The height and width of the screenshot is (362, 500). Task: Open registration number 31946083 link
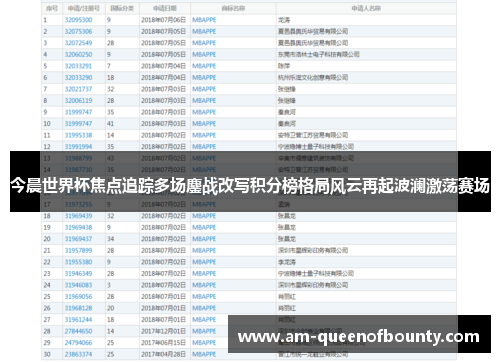(x=78, y=285)
